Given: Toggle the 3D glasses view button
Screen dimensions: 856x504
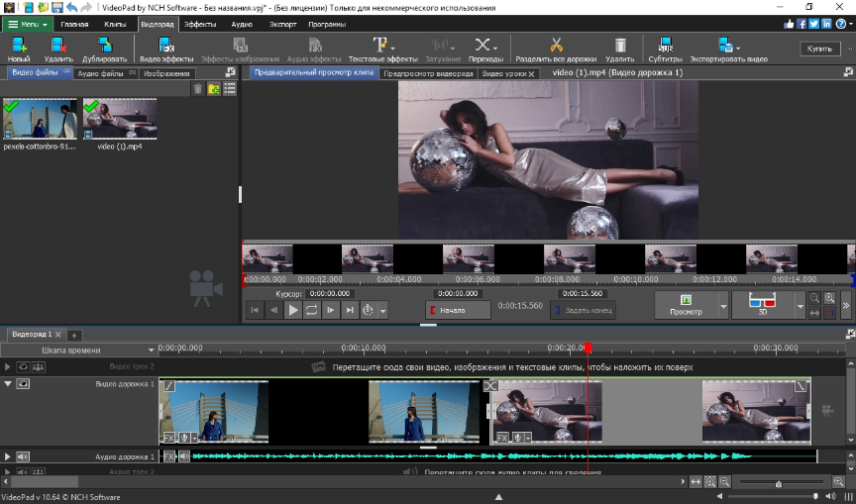Looking at the screenshot, I should [763, 304].
